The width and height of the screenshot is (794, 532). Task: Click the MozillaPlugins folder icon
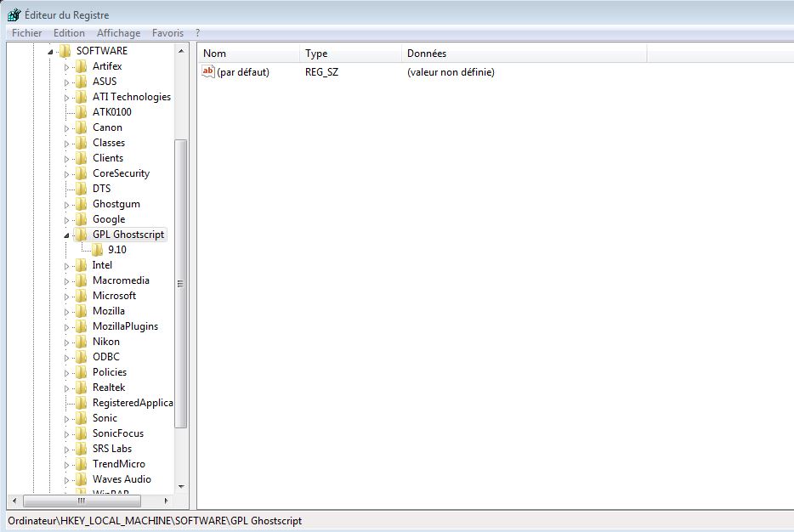coord(81,326)
